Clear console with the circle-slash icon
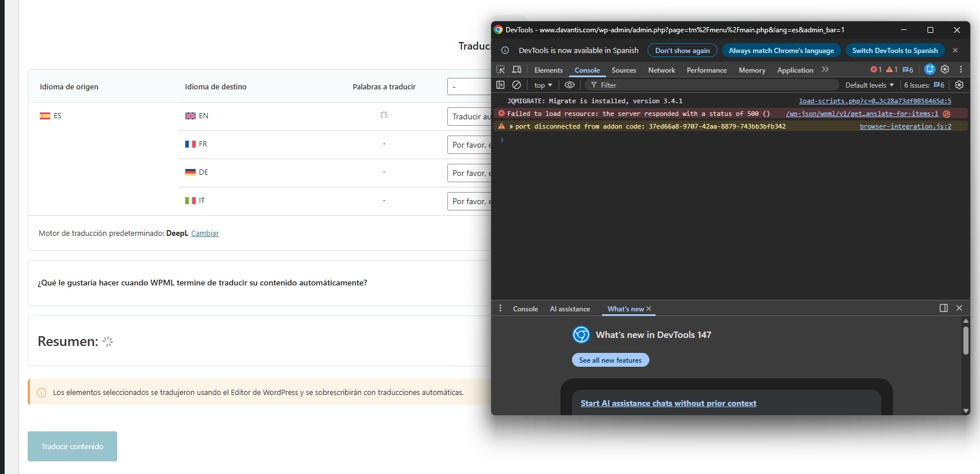 [517, 85]
